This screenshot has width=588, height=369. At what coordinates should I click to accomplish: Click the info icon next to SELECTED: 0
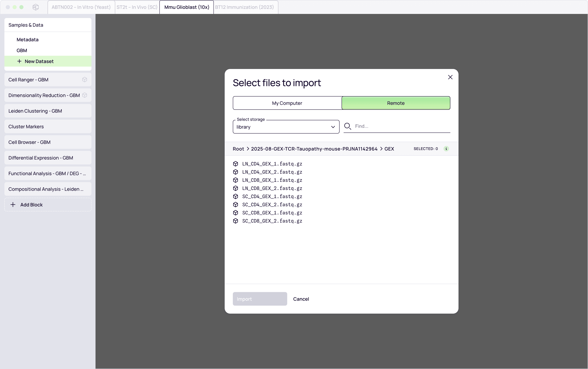[446, 149]
